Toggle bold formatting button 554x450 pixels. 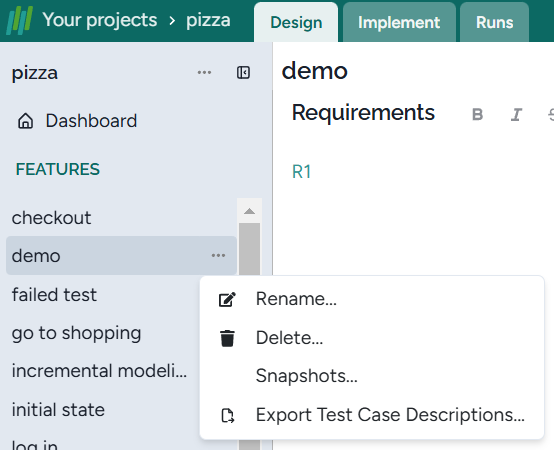coord(477,114)
